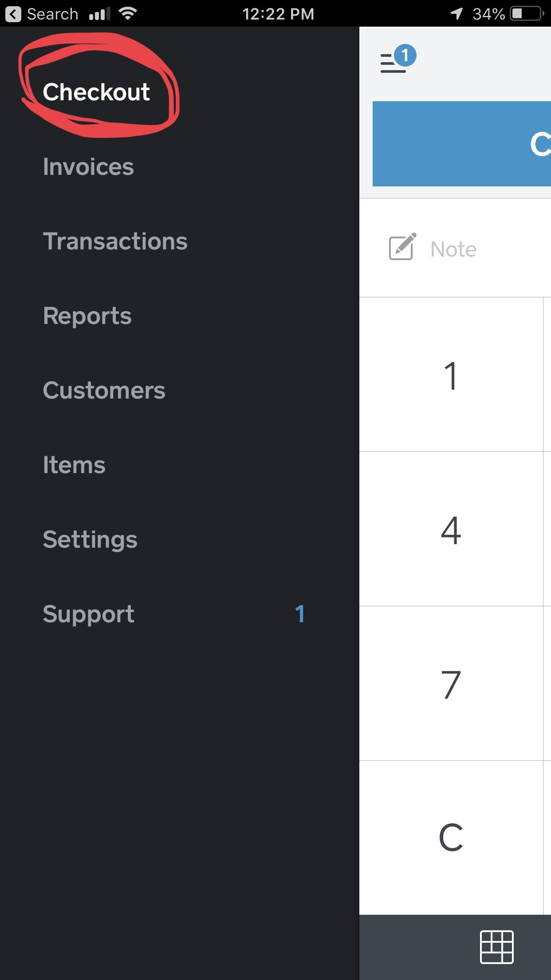Viewport: 551px width, 980px height.
Task: Open Settings from the side menu
Action: coord(90,540)
